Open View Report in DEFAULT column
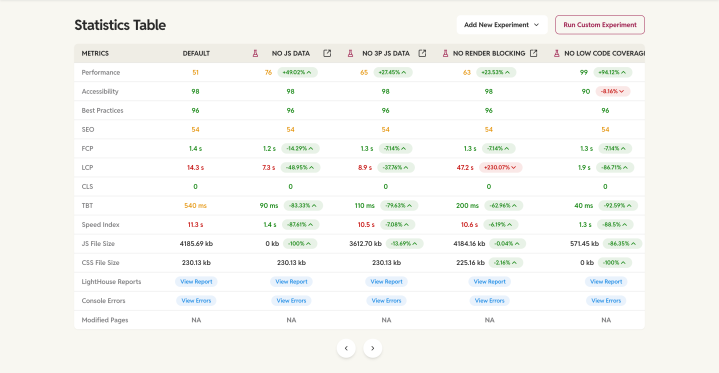The width and height of the screenshot is (719, 373). 196,282
